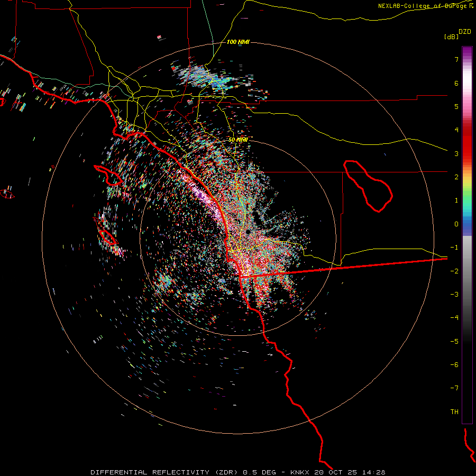Click the DZD product label above the scale
Image resolution: width=476 pixels, height=476 pixels.
point(465,32)
